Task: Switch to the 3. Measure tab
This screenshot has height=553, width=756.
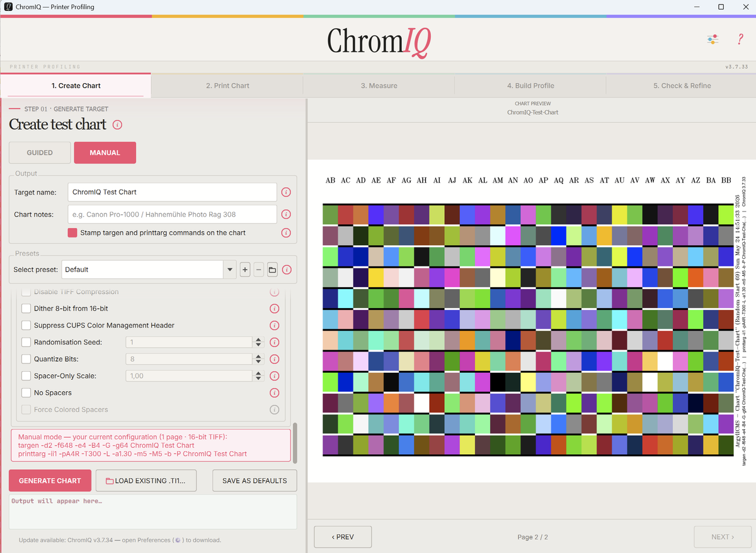Action: tap(379, 86)
